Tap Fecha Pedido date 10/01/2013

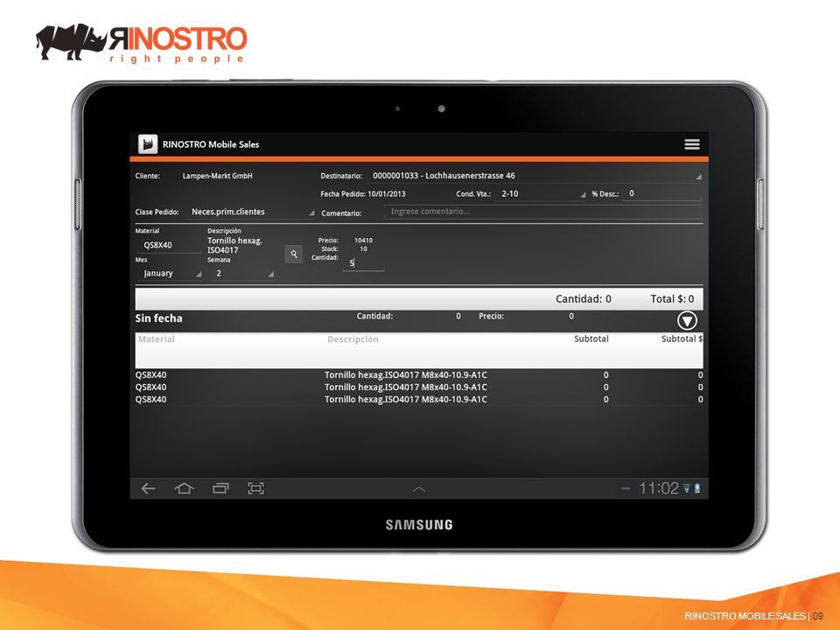tap(386, 194)
